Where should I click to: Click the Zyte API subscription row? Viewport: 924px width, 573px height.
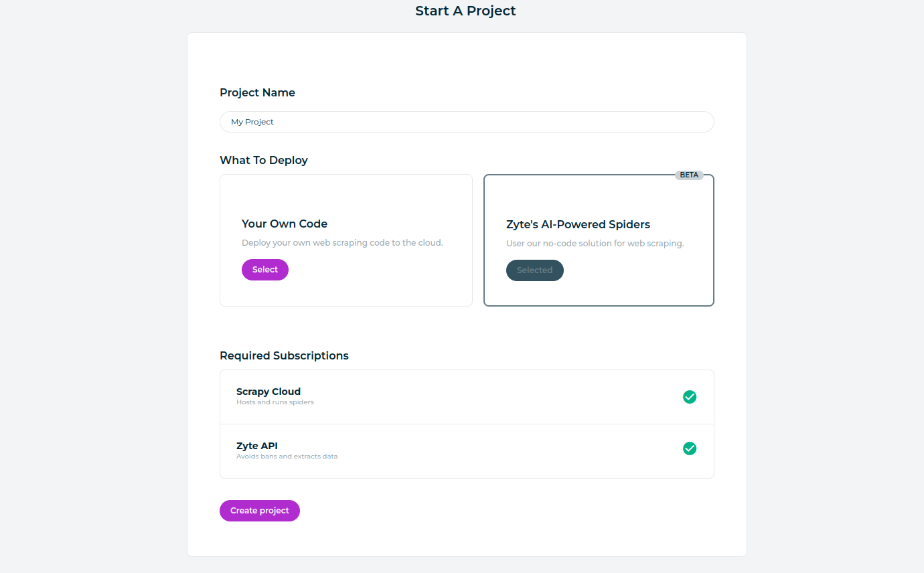(x=467, y=451)
